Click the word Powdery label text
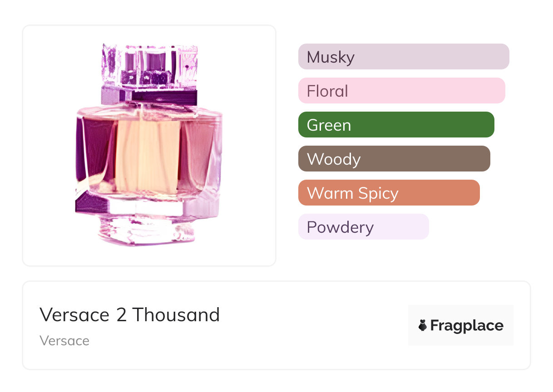553x392 pixels. coord(340,227)
